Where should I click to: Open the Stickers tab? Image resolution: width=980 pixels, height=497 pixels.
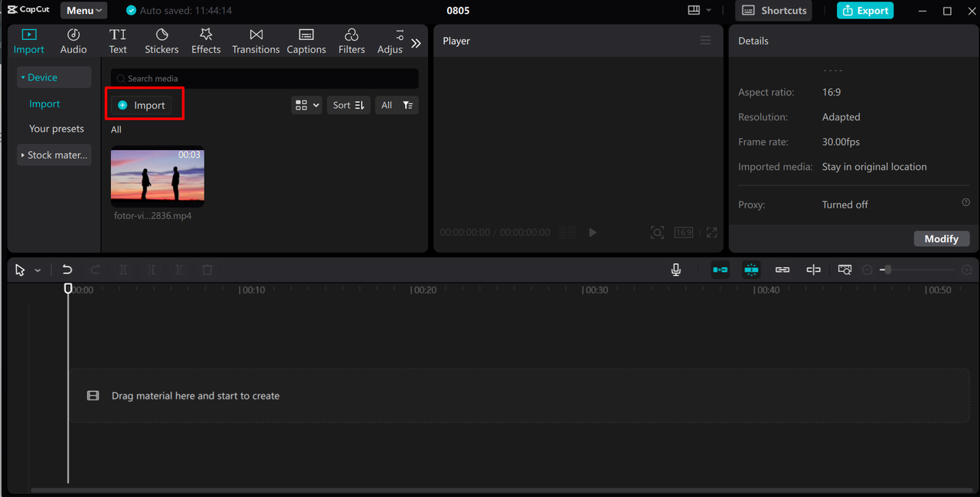162,41
